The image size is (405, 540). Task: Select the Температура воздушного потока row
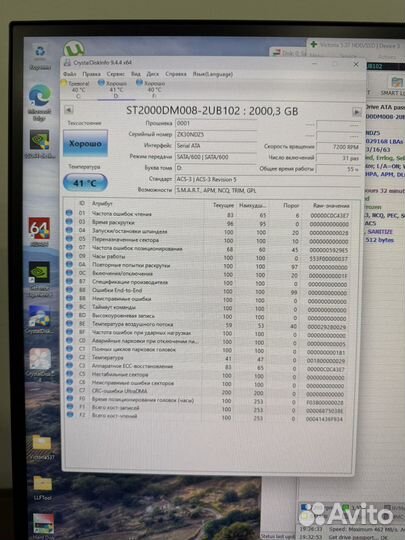tap(208, 325)
